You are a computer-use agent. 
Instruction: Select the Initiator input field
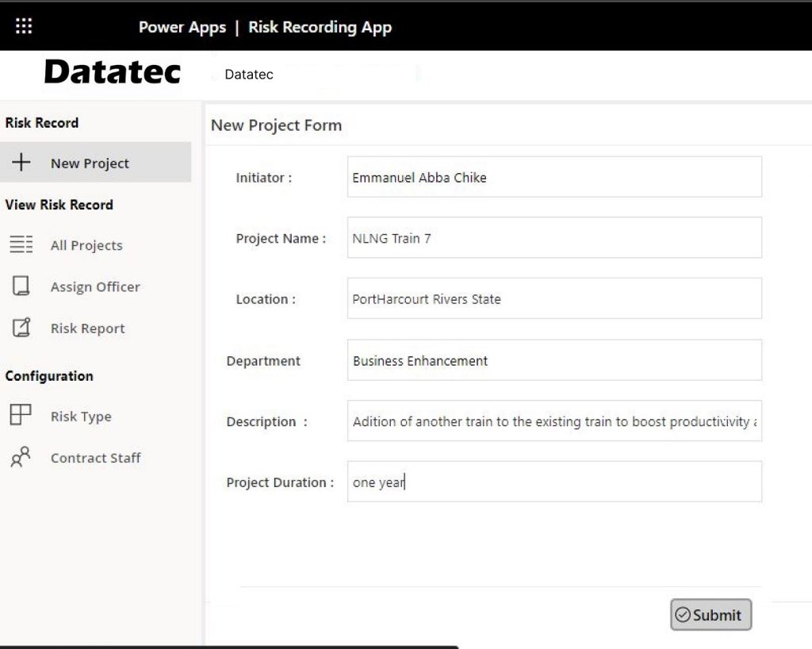pos(553,177)
